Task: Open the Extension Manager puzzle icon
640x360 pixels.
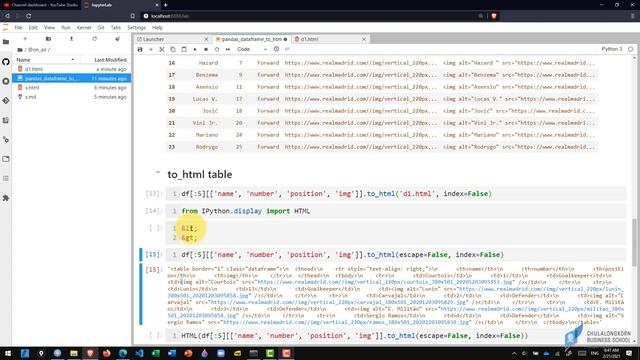Action: (x=6, y=198)
